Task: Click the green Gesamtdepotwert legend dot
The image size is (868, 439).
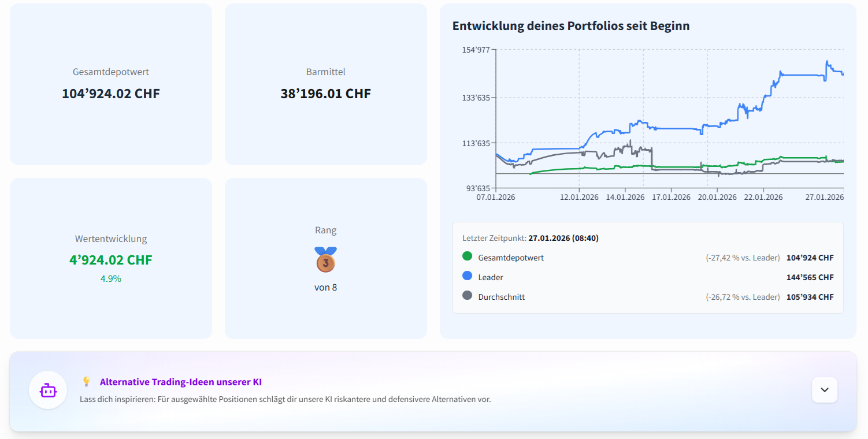Action: click(x=468, y=256)
